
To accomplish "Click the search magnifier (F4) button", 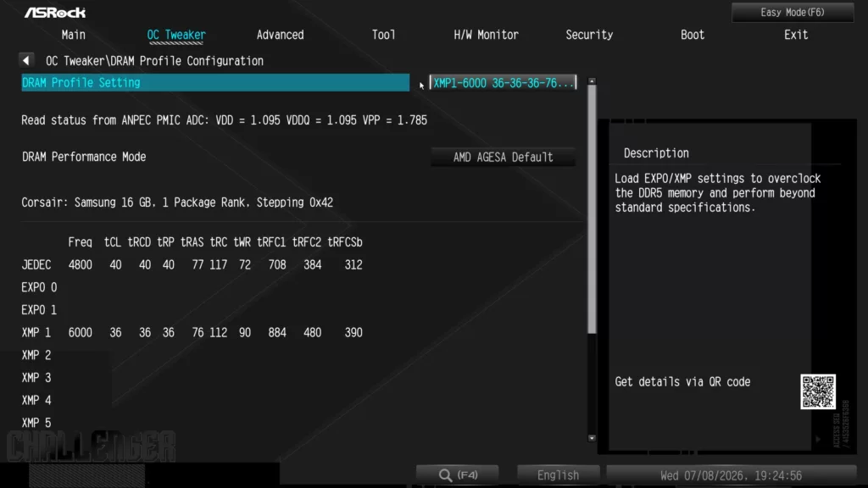I will point(458,474).
